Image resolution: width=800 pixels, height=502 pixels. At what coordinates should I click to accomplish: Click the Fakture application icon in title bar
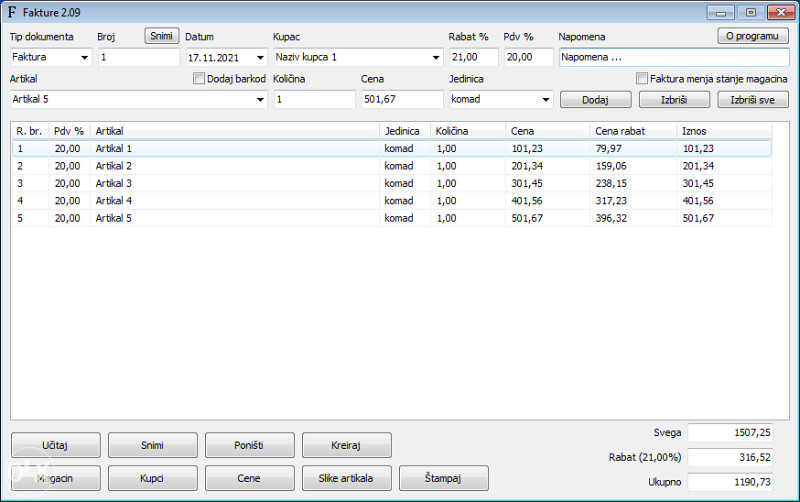pos(12,12)
